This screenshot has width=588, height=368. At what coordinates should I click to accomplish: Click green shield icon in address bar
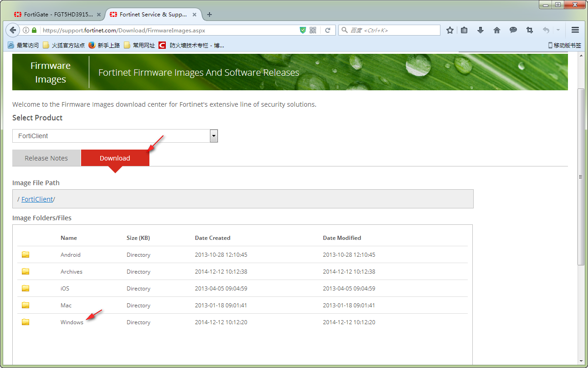(x=303, y=30)
